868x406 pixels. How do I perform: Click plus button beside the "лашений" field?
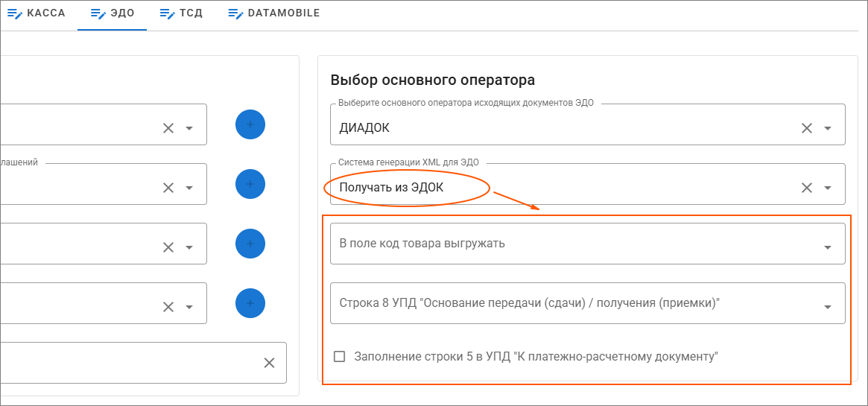(250, 184)
